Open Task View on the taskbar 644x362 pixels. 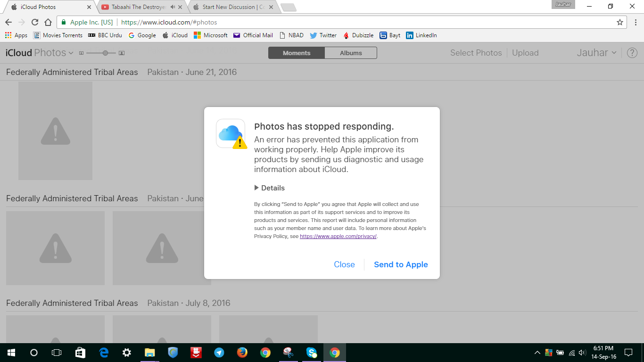(x=57, y=353)
